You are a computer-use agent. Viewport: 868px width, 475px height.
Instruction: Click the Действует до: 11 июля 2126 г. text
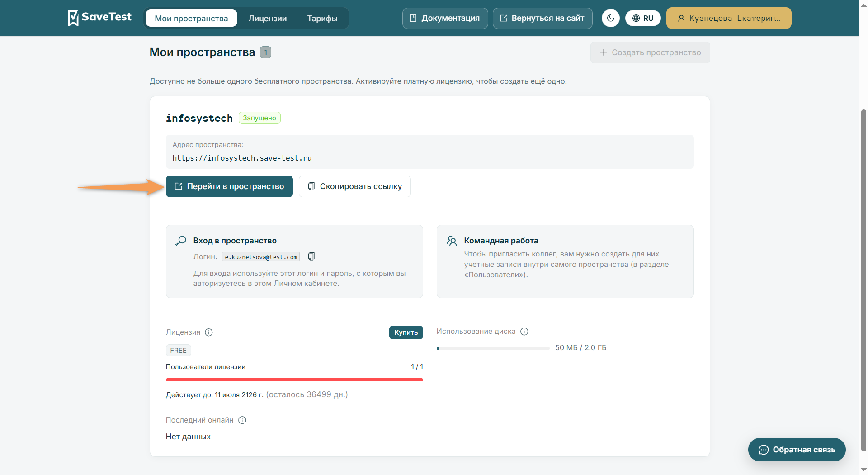click(x=215, y=395)
